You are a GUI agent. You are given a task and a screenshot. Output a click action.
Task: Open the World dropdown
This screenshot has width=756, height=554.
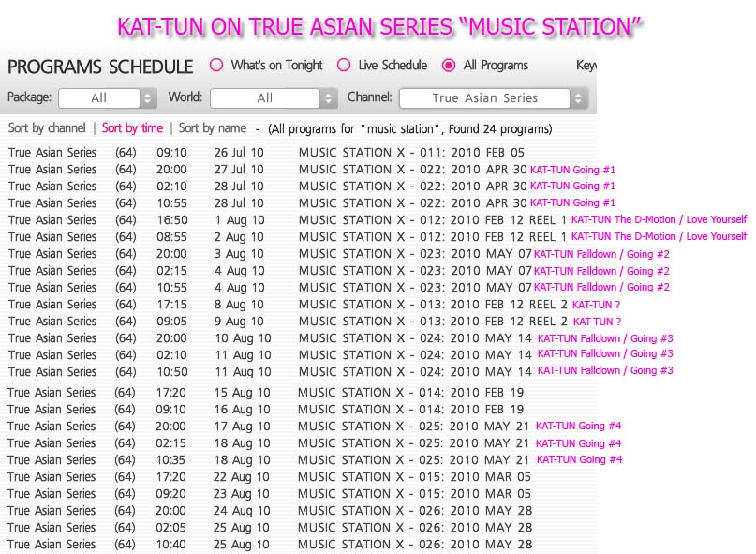point(274,98)
